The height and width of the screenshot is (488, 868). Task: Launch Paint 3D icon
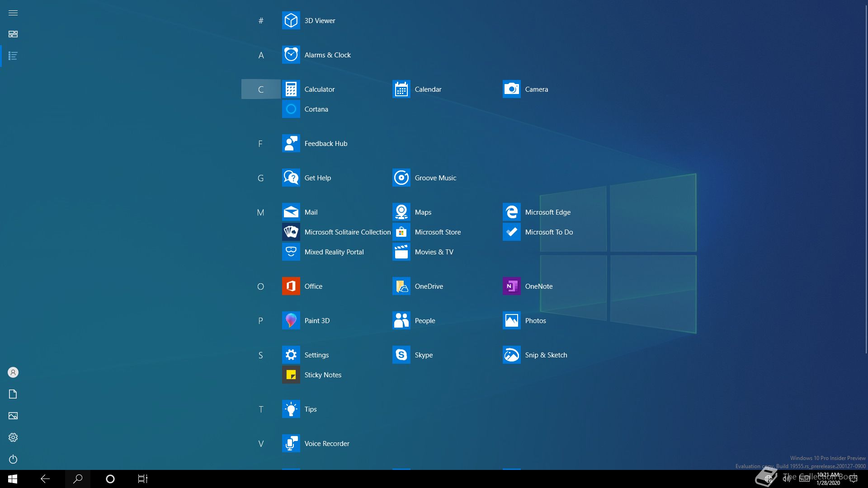click(291, 320)
